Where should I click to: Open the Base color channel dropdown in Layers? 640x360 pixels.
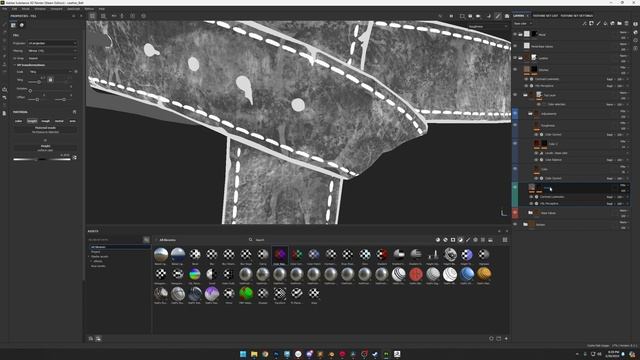(x=523, y=24)
